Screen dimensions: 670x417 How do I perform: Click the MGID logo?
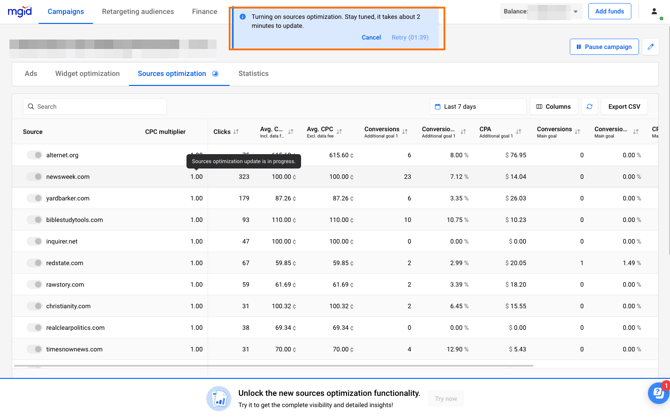[x=20, y=12]
